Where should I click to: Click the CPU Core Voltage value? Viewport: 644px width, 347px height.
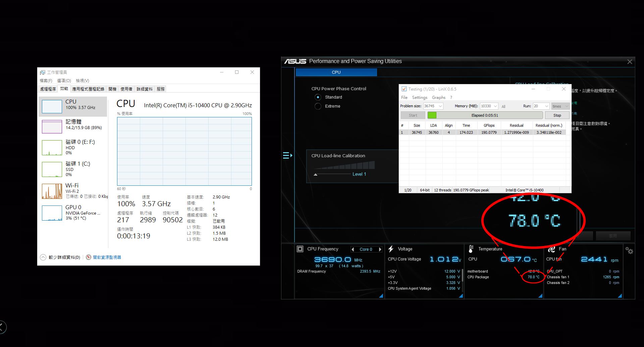(445, 259)
